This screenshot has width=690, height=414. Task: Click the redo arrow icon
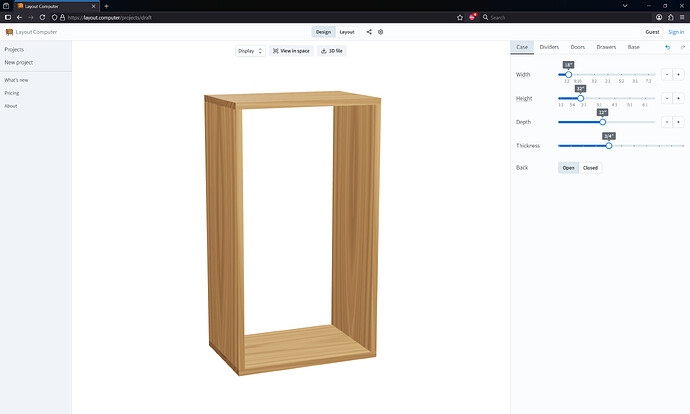683,47
